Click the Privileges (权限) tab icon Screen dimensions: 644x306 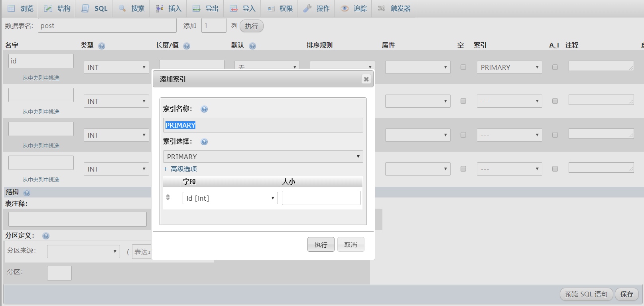click(x=271, y=8)
